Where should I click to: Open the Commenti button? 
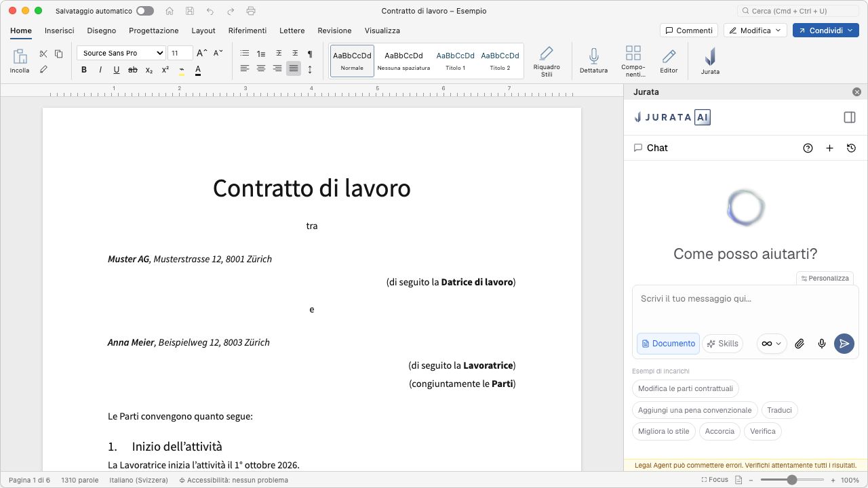click(689, 30)
